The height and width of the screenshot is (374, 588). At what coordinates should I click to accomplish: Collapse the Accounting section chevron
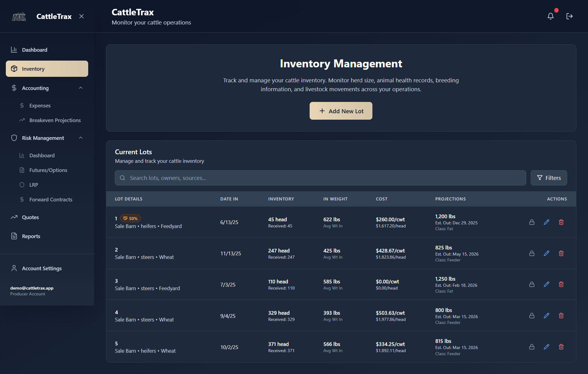[x=81, y=88]
